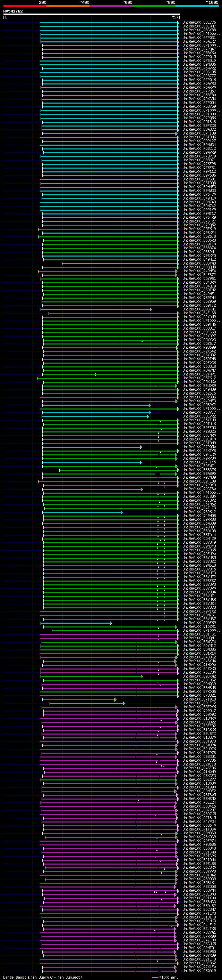This screenshot has height=980, width=222.
Task: Click the cyan alignment bar for UniRef100_Q39612
Action: (82, 512)
